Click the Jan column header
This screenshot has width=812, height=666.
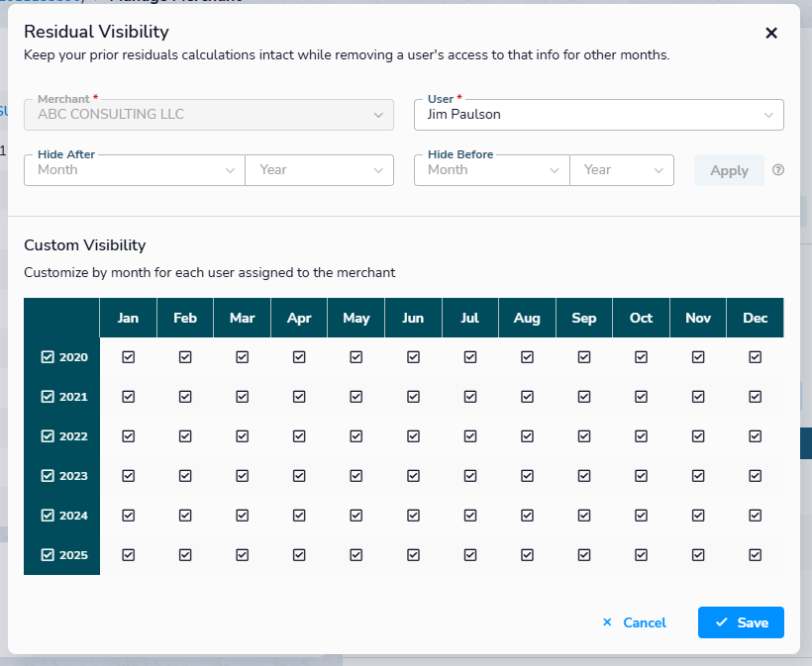pyautogui.click(x=129, y=318)
